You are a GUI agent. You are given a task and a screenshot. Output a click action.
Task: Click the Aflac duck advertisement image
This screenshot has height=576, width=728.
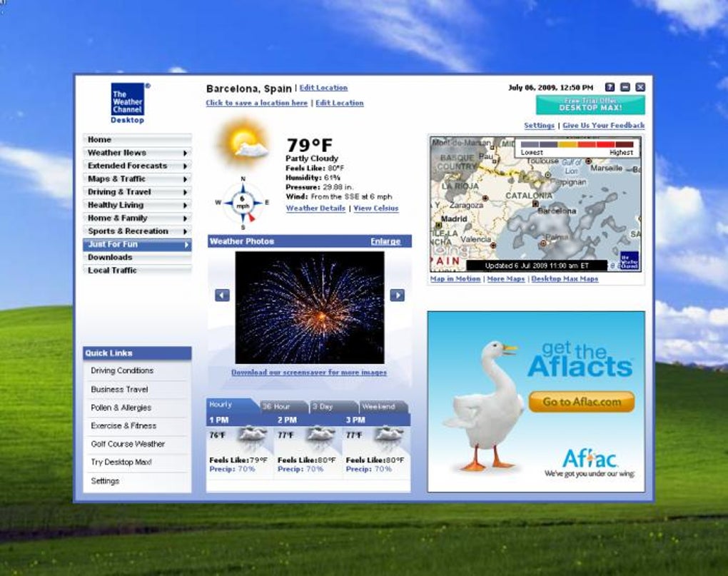(536, 401)
